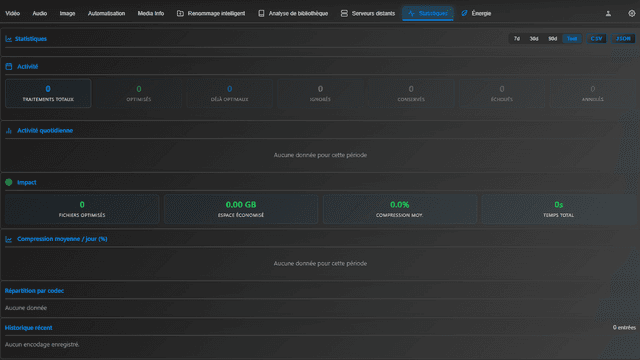This screenshot has height=360, width=640.
Task: Switch to the Audio tab
Action: click(40, 13)
